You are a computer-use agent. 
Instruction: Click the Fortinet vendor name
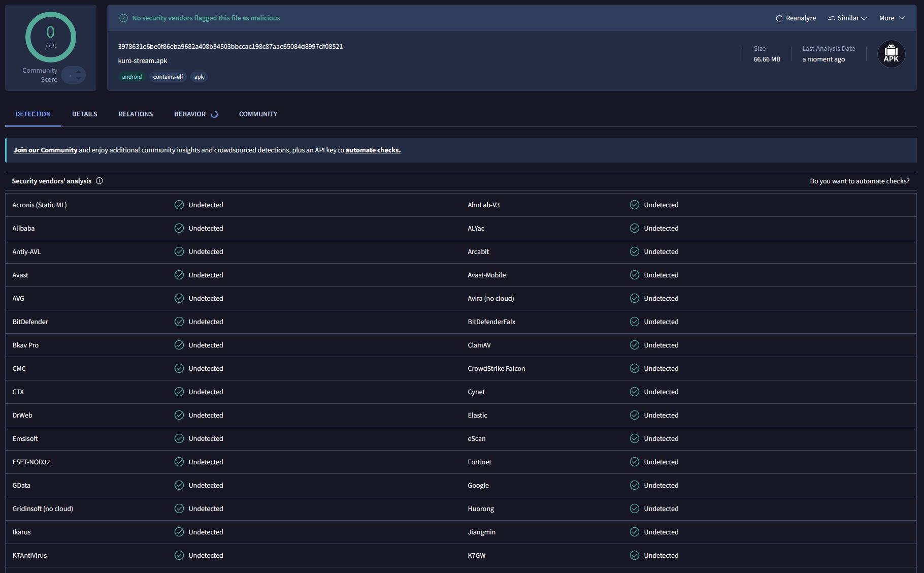(480, 462)
